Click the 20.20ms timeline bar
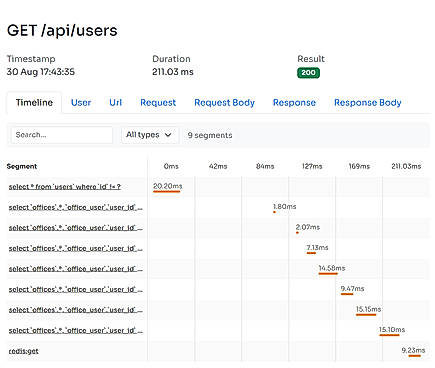 pyautogui.click(x=167, y=191)
